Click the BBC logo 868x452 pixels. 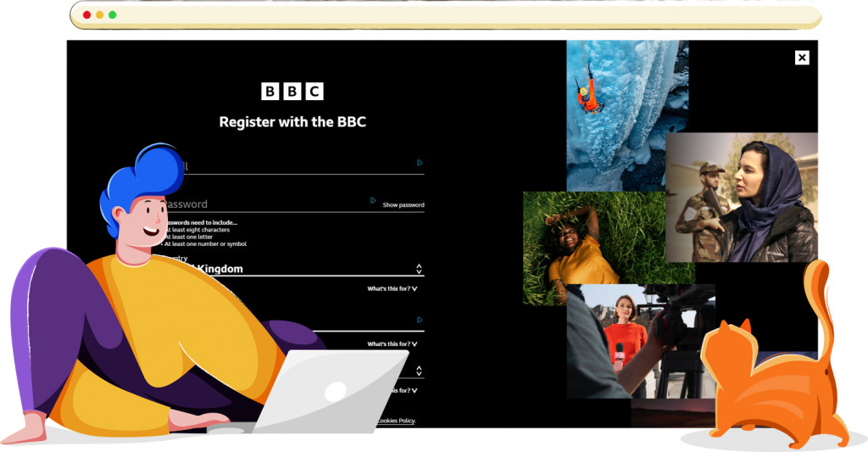coord(292,92)
